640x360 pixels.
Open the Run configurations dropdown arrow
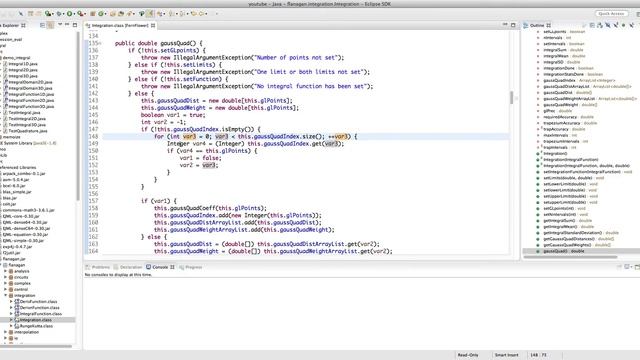pos(75,14)
